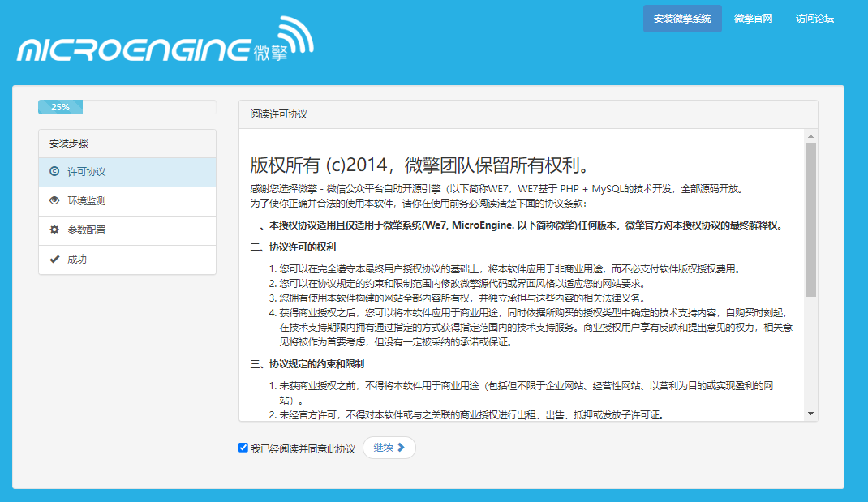868x502 pixels.
Task: Click the scrollbar up arrow in license panel
Action: [x=810, y=135]
